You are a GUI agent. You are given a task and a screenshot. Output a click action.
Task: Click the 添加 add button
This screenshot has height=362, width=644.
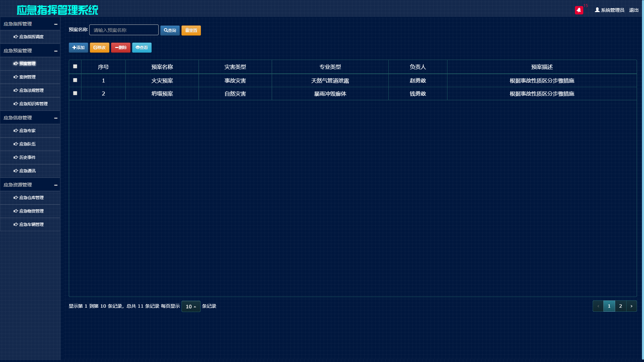(78, 48)
